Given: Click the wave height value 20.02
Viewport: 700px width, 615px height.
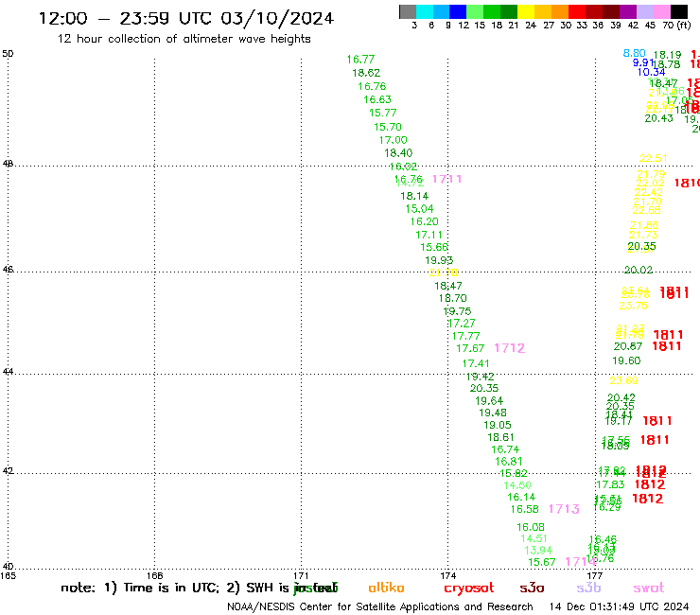Looking at the screenshot, I should 639,271.
